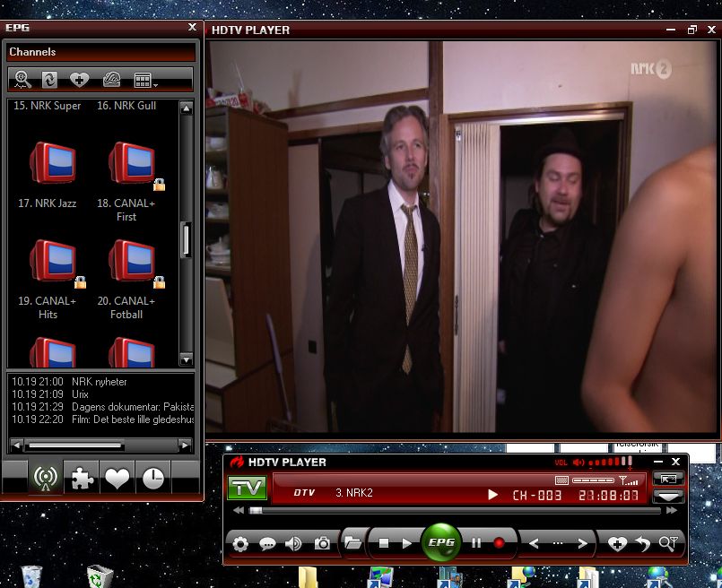722x588 pixels.
Task: Select the locked CANAL+ First channel
Action: [x=133, y=162]
